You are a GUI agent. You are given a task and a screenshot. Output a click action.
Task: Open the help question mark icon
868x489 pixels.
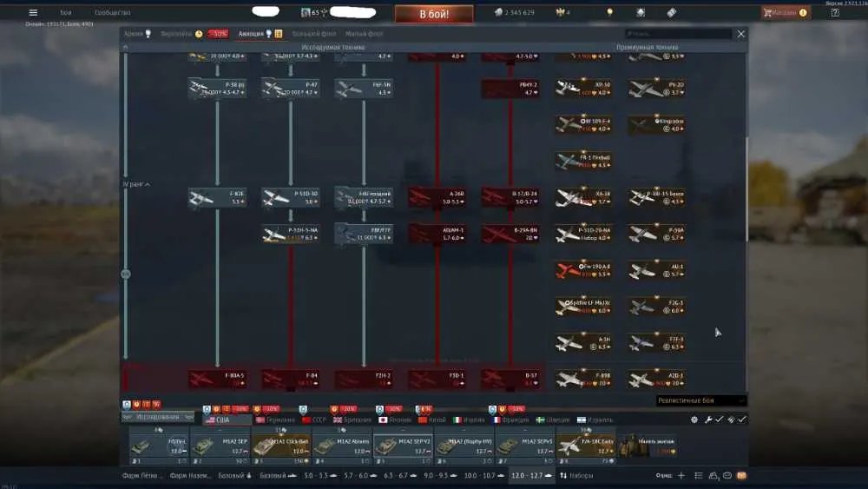tap(835, 12)
